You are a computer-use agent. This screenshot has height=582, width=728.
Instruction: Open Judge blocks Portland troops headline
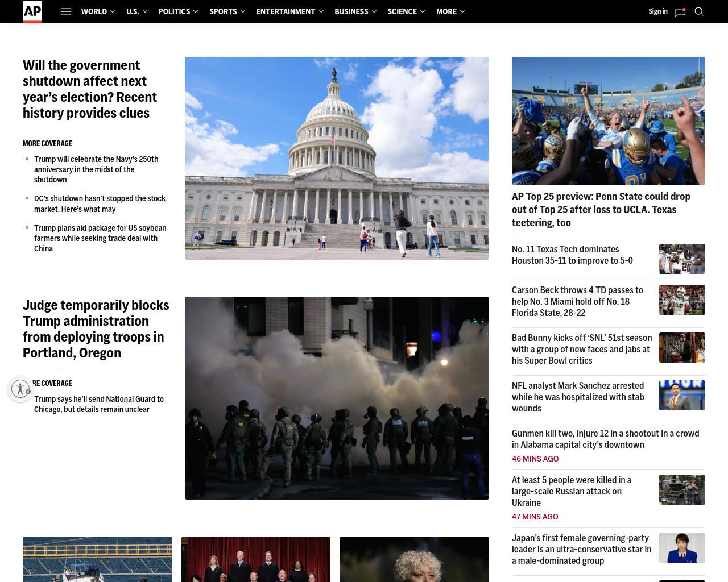pos(96,329)
